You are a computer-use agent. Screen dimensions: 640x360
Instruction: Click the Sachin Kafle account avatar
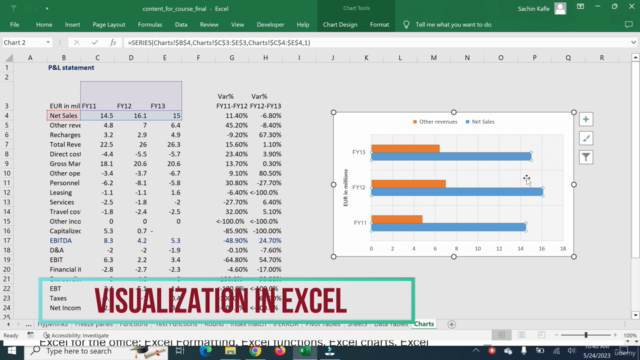(560, 8)
